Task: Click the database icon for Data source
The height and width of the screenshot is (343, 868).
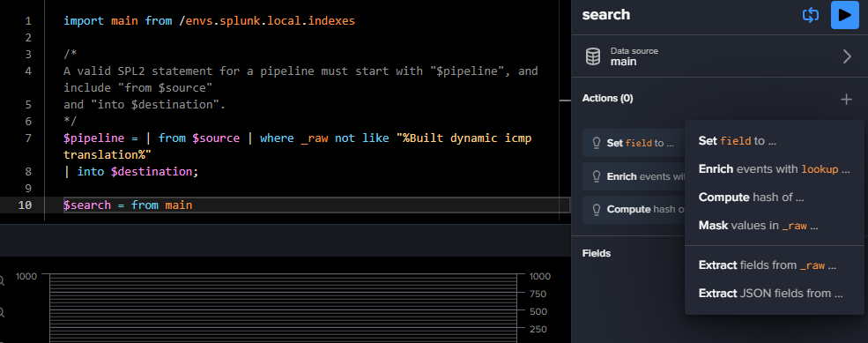Action: click(x=593, y=56)
